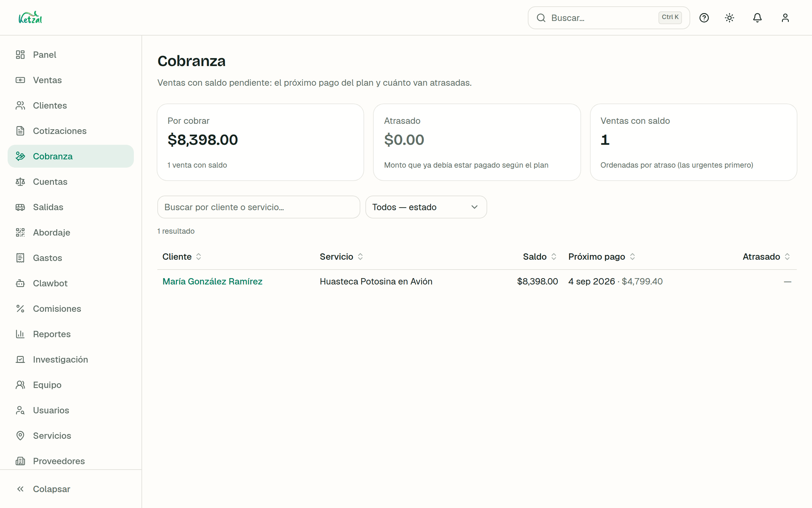
Task: Click the Por cobrar $8,398.00 card
Action: coord(260,142)
